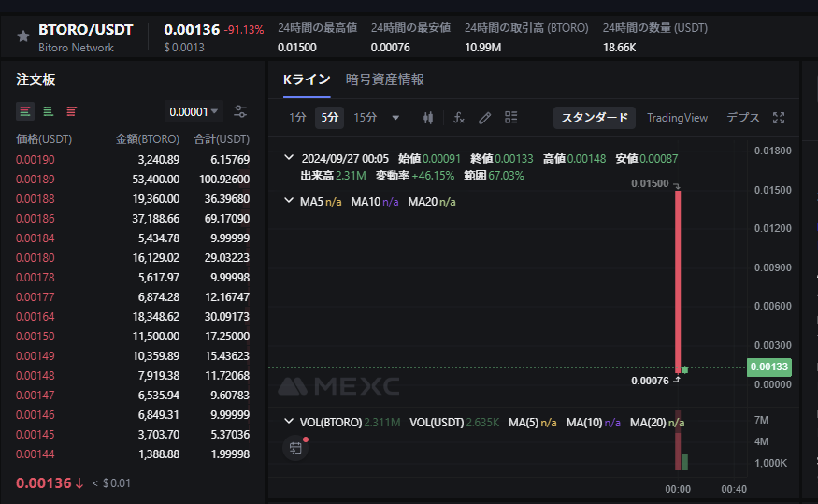818x504 pixels.
Task: Click the BTORO/USDT pair name
Action: (x=86, y=30)
